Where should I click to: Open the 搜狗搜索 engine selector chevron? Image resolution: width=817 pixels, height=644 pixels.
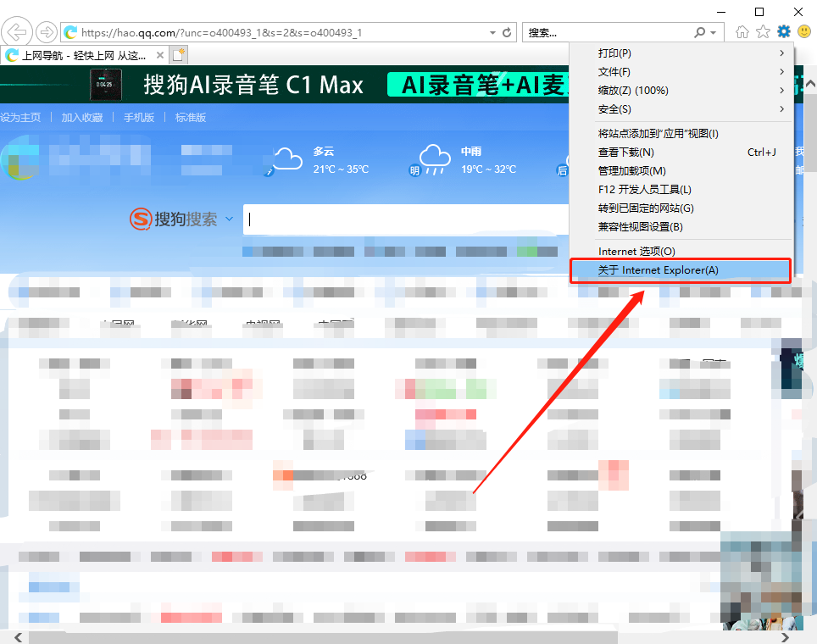230,219
